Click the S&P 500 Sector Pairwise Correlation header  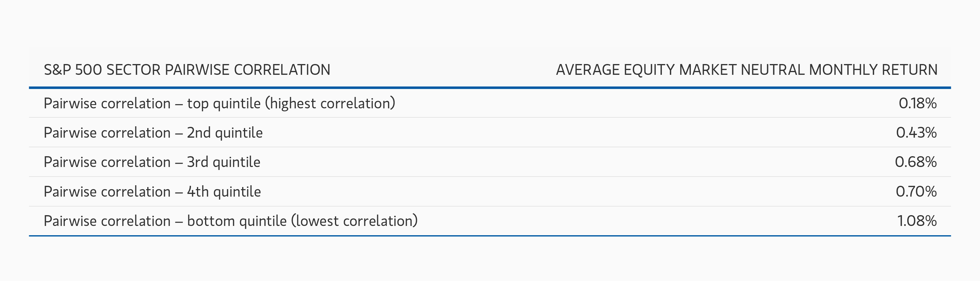[187, 70]
